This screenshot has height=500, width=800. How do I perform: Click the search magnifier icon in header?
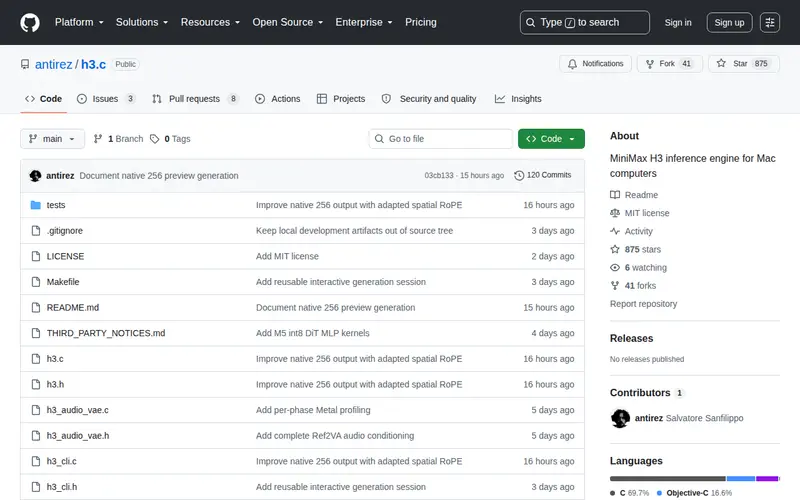tap(531, 22)
